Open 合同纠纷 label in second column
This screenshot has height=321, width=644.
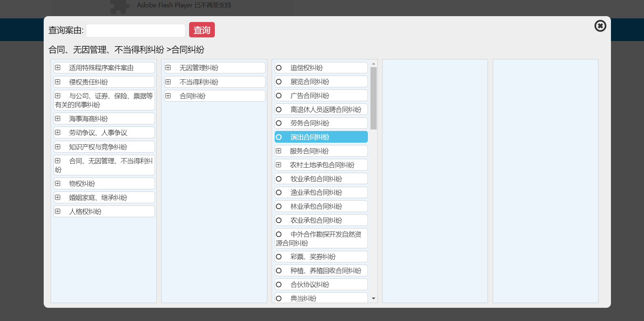(x=192, y=96)
